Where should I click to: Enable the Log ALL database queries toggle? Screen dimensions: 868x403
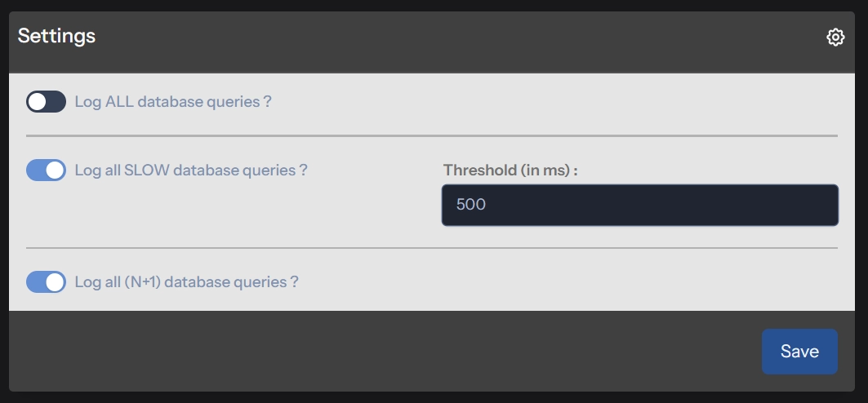coord(46,102)
